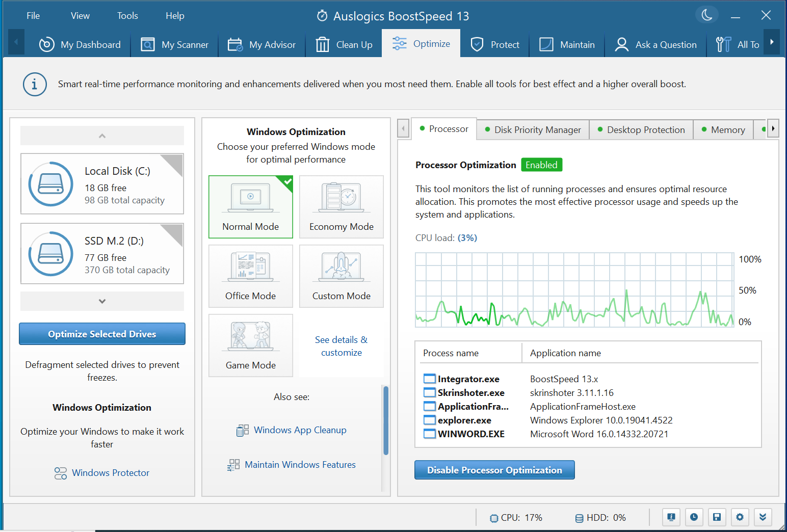Viewport: 787px width, 532px height.
Task: Select Game Mode
Action: [251, 345]
